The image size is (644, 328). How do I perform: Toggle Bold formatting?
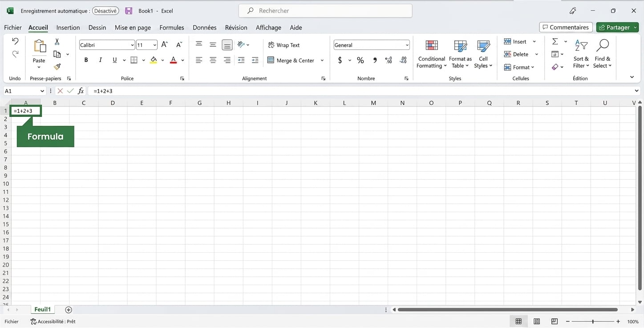86,60
